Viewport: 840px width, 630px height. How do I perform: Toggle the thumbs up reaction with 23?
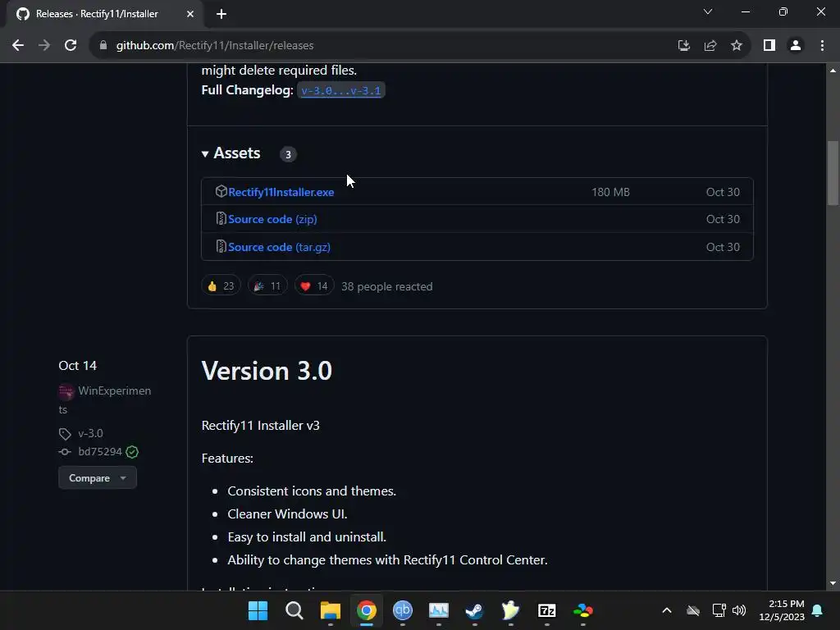point(221,285)
